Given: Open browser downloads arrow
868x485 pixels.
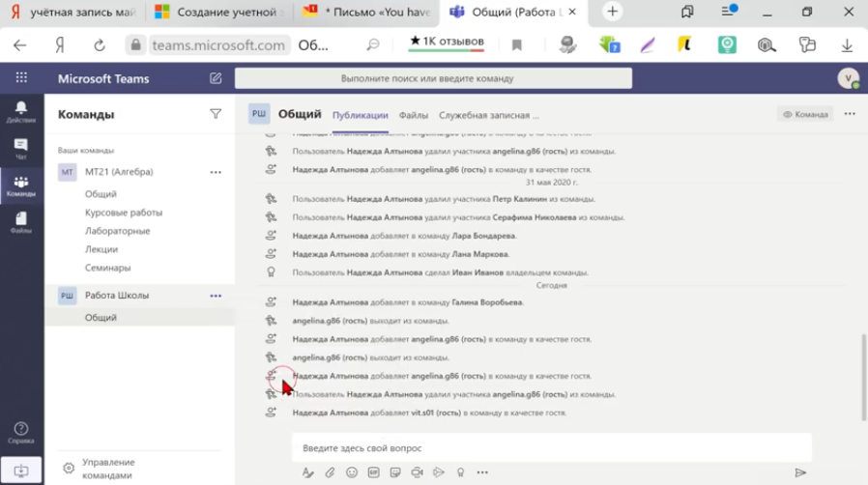Looking at the screenshot, I should coord(847,45).
